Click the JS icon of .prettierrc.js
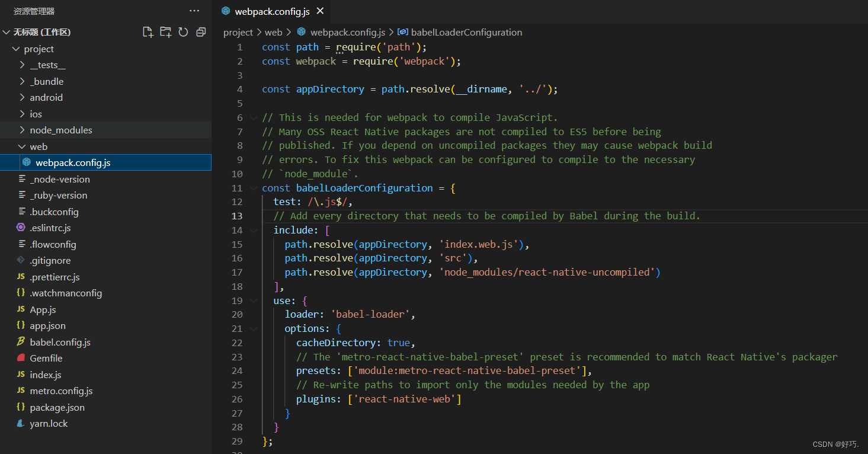Viewport: 868px width, 454px height. pos(21,277)
